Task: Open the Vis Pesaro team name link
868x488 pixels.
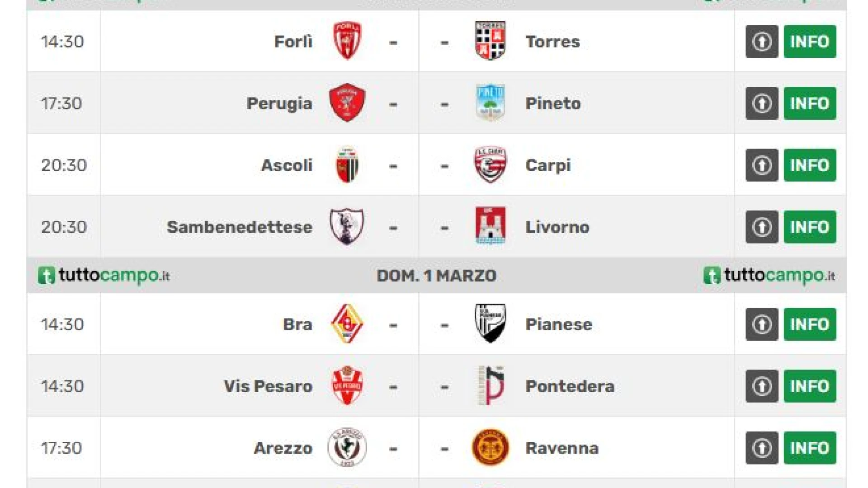Action: tap(268, 386)
